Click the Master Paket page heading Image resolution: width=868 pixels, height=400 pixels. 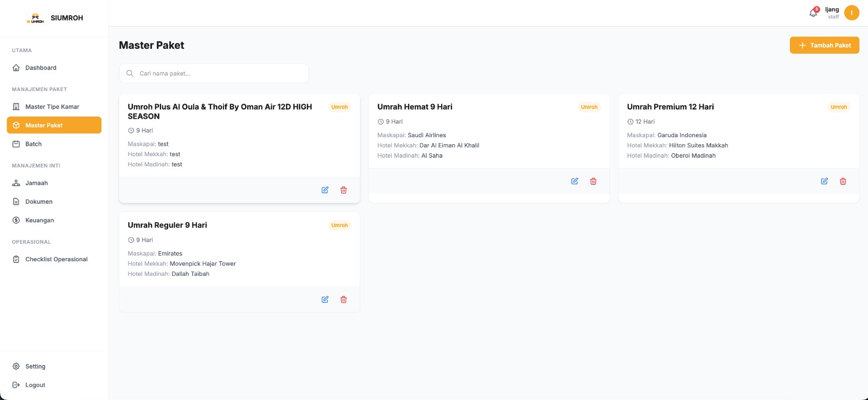point(151,45)
